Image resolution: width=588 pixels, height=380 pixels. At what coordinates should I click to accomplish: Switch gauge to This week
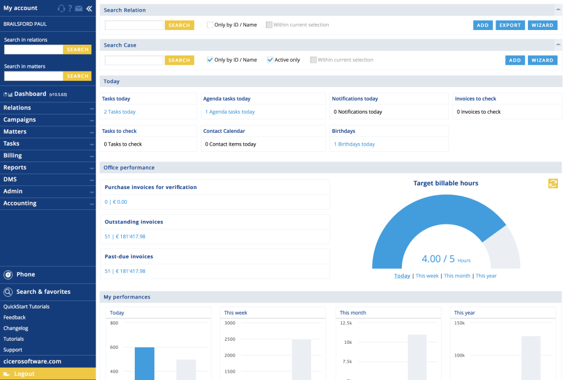[427, 276]
